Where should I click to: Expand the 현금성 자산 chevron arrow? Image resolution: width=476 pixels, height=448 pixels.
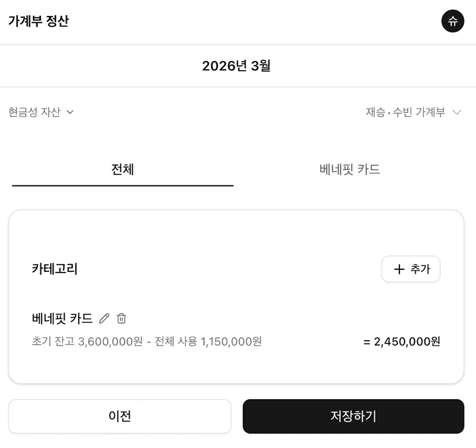70,112
